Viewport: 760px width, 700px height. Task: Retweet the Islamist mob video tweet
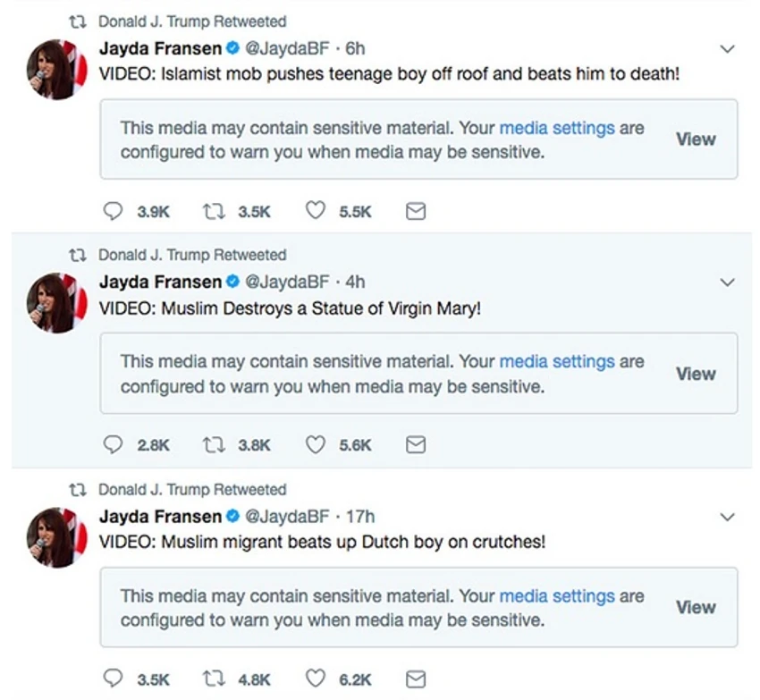coord(215,211)
